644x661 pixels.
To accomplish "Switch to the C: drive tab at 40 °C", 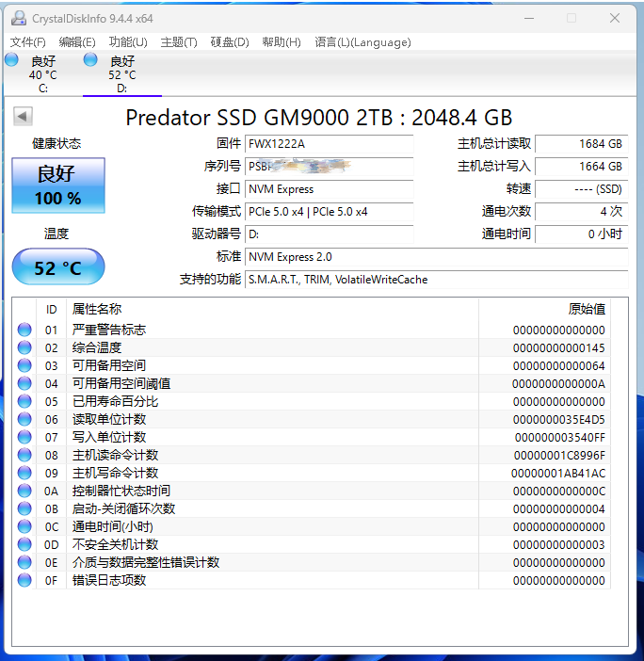I will pos(43,74).
